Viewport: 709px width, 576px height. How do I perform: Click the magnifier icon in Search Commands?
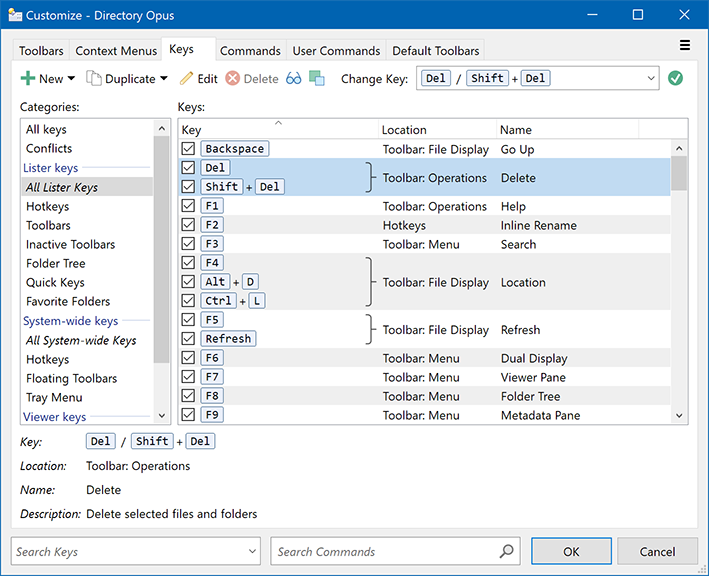[506, 551]
